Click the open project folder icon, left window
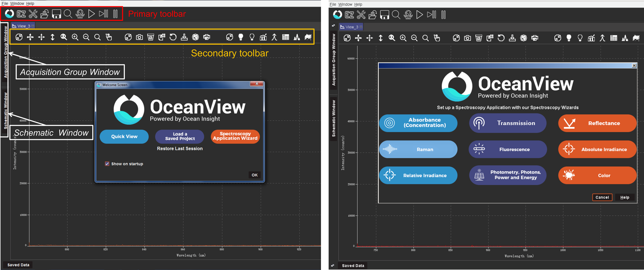The width and height of the screenshot is (644, 270). 45,14
